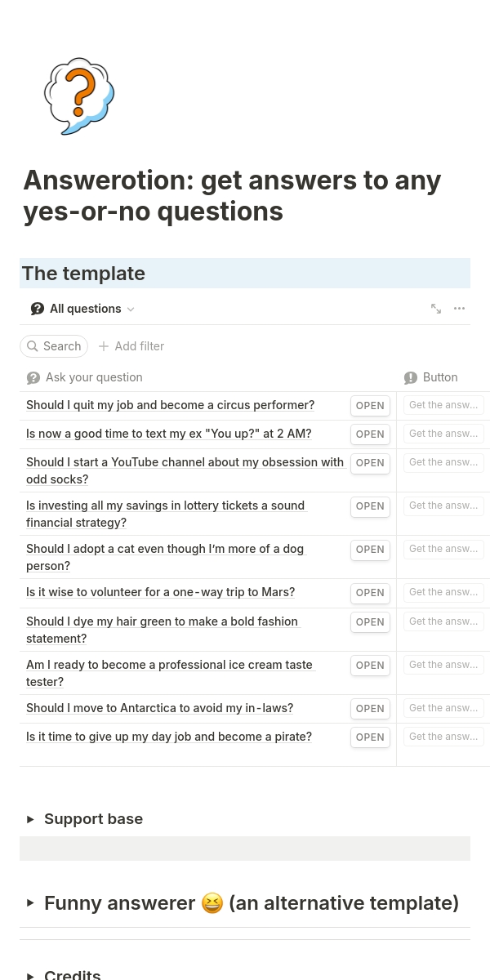The image size is (490, 980).
Task: Open the three-dots database options menu
Action: click(459, 309)
